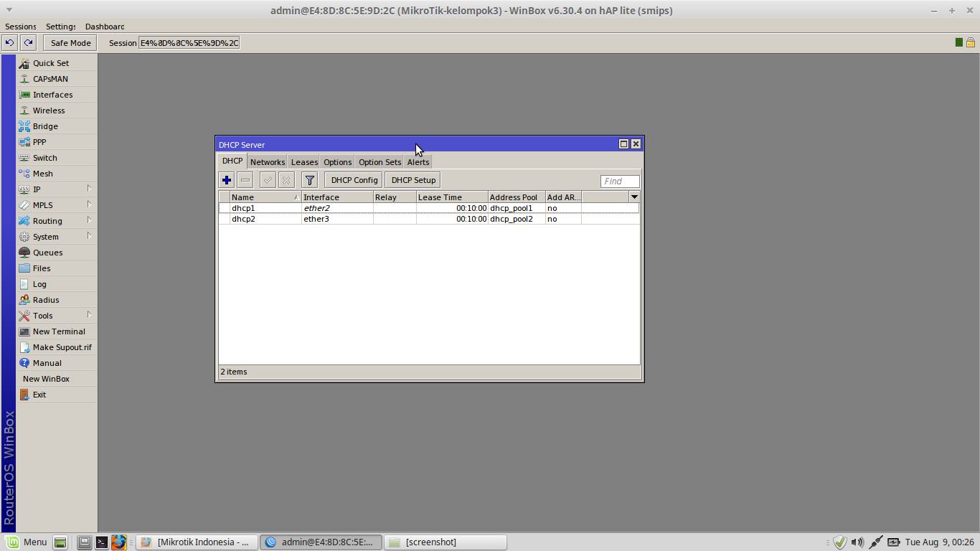Sort by Name column header
Screen dimensions: 980x551
(x=265, y=197)
